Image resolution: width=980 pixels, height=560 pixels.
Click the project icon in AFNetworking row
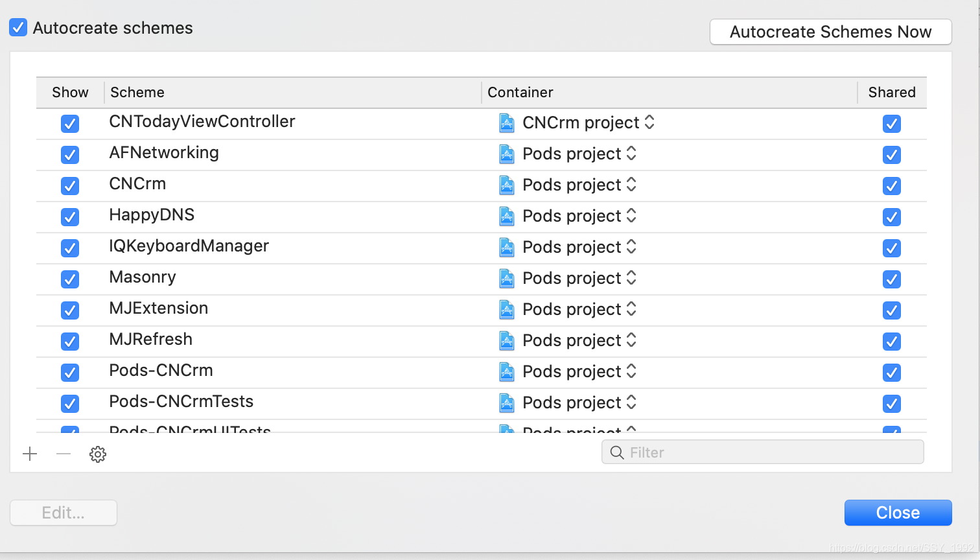tap(507, 154)
